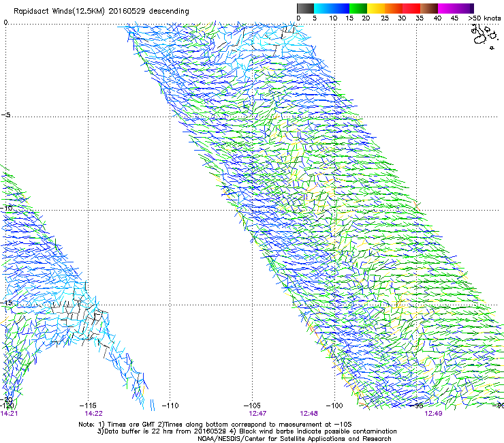
Task: Click the legend tick label '25'
Action: point(385,18)
